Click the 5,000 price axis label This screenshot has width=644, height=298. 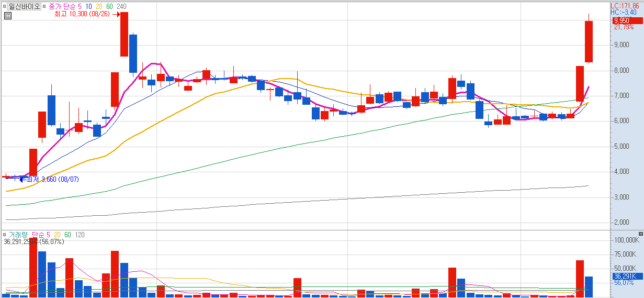pos(621,147)
